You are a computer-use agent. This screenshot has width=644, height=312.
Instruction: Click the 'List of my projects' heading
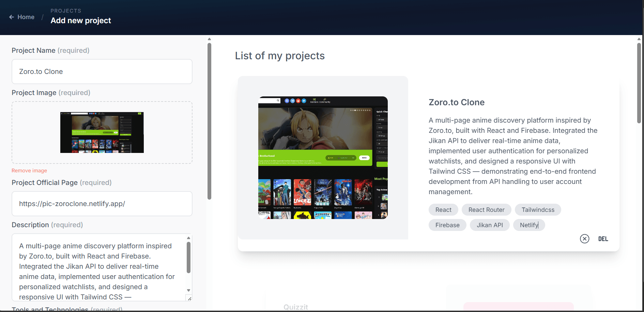click(280, 56)
